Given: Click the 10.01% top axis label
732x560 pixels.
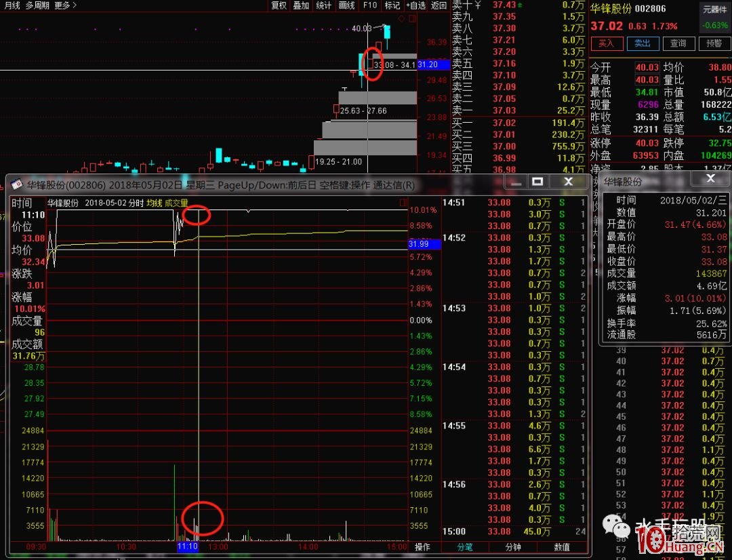Looking at the screenshot, I should pyautogui.click(x=423, y=210).
